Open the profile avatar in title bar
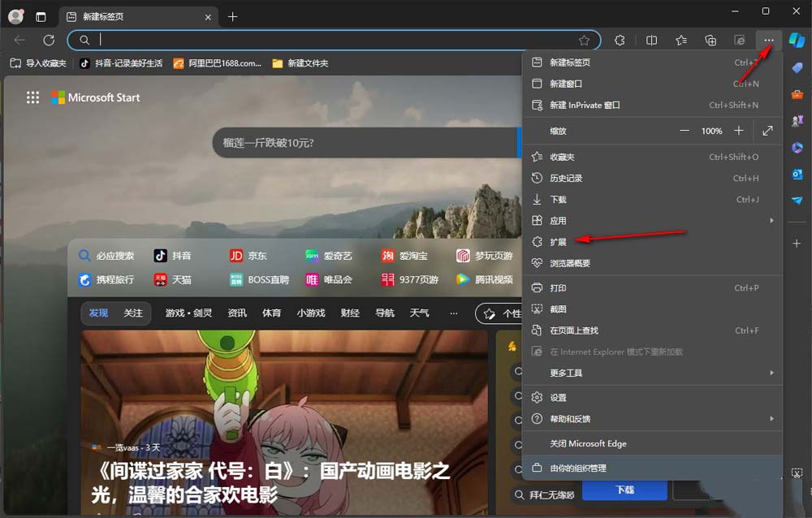Viewport: 812px width, 518px height. pos(16,16)
